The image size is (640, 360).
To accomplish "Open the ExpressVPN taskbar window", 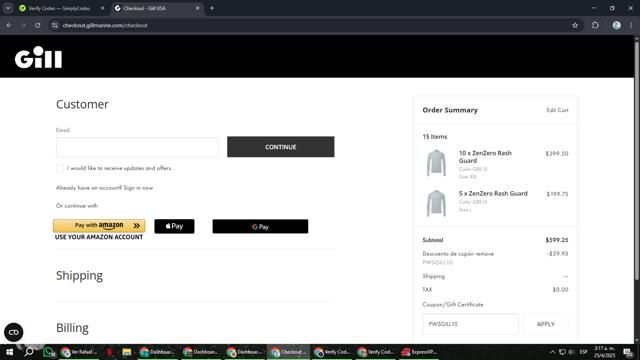I will coord(420,352).
